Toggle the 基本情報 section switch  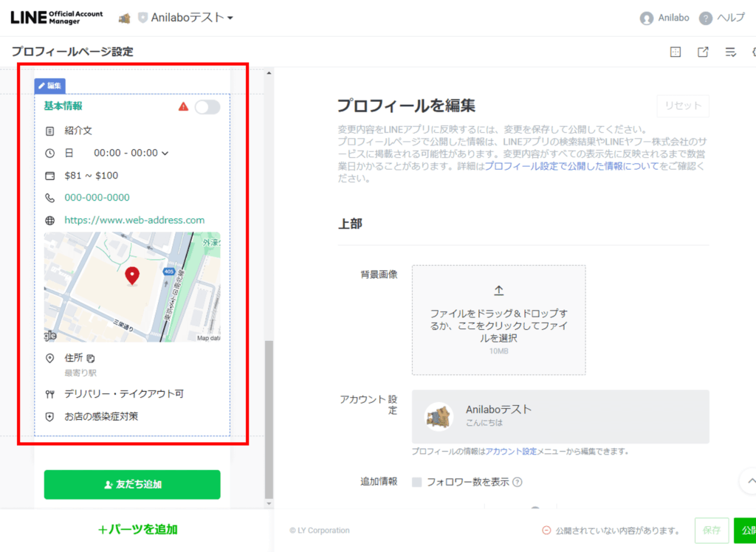(207, 107)
